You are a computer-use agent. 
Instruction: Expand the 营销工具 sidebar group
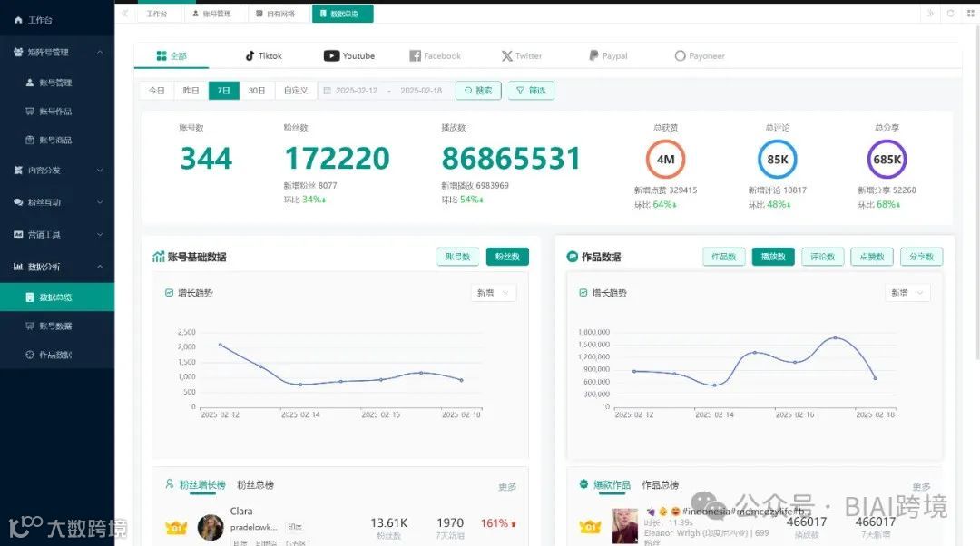(x=57, y=234)
